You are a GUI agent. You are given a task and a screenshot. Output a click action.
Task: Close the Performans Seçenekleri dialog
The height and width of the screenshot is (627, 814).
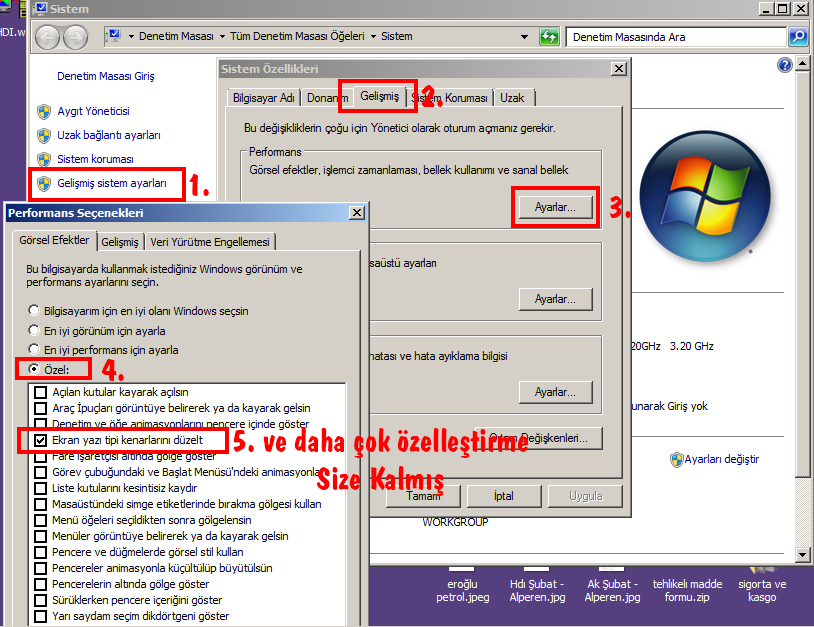pyautogui.click(x=357, y=213)
